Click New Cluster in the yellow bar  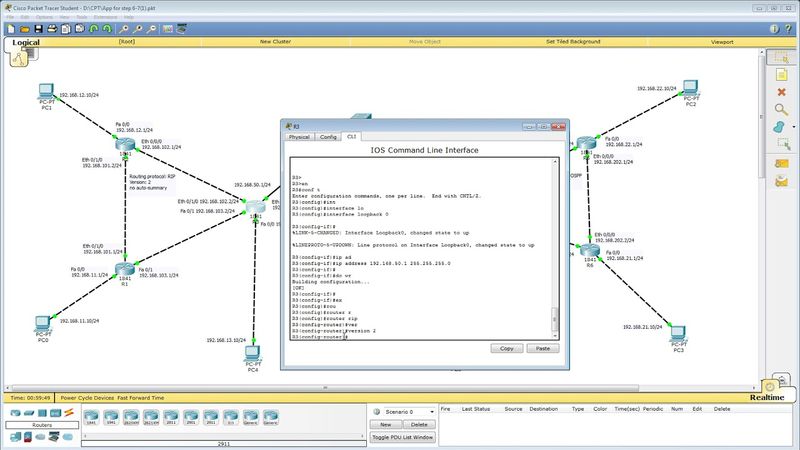pyautogui.click(x=275, y=42)
